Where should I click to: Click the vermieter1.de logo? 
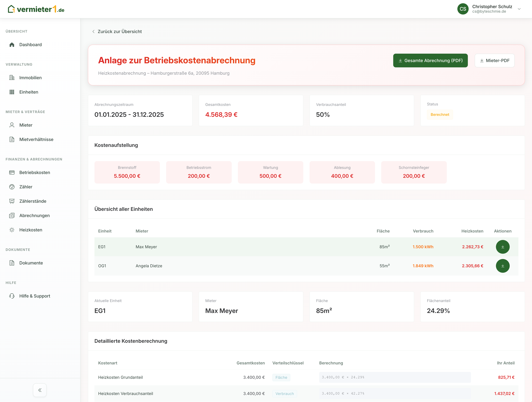pyautogui.click(x=36, y=9)
